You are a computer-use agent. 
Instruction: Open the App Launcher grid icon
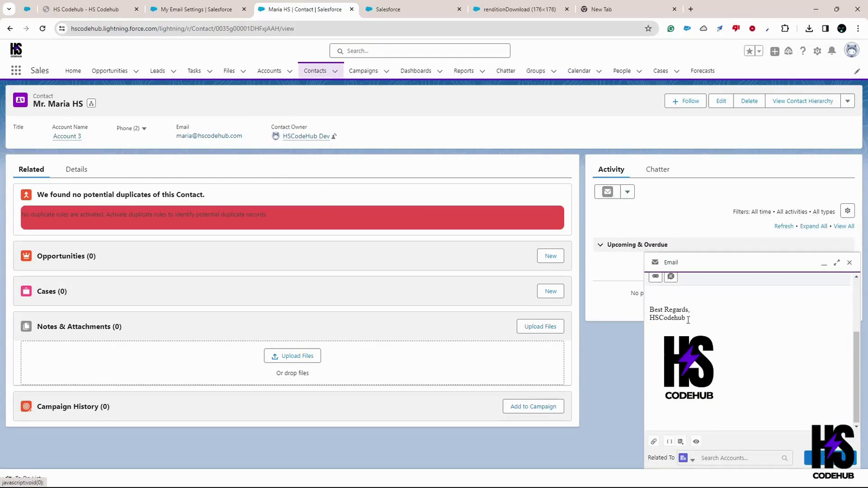(x=16, y=70)
